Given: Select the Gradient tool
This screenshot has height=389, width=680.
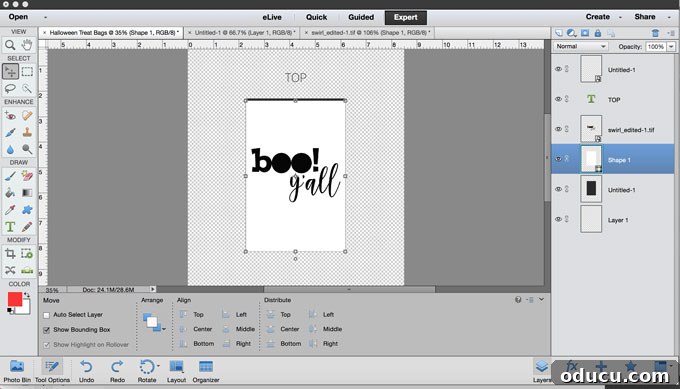Looking at the screenshot, I should click(x=27, y=193).
